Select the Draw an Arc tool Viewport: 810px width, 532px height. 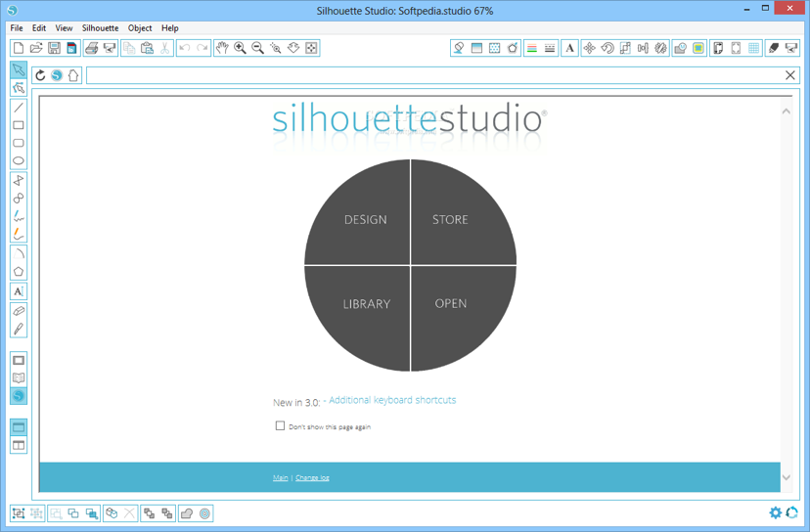point(19,253)
